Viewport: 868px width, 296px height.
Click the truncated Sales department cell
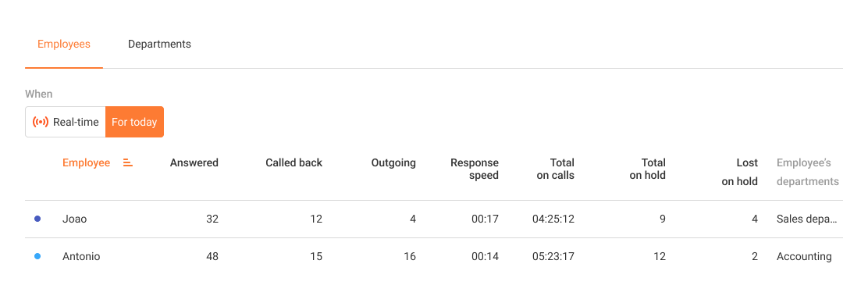tap(807, 219)
